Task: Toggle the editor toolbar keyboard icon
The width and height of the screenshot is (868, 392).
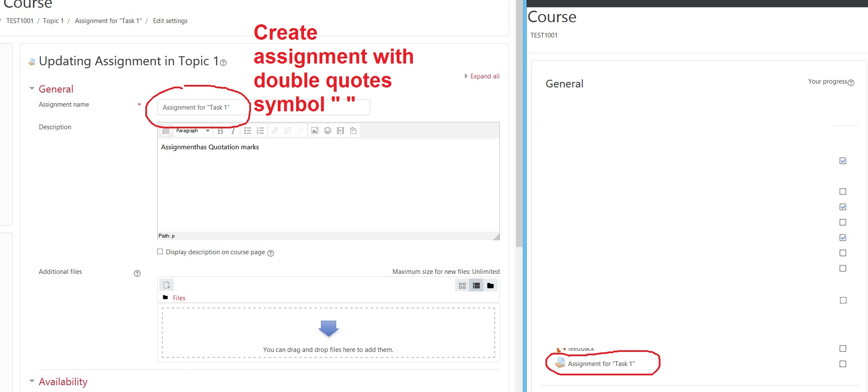Action: [166, 131]
